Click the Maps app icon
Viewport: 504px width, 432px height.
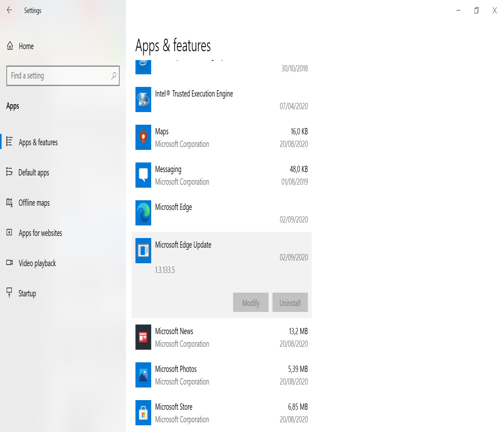(143, 137)
